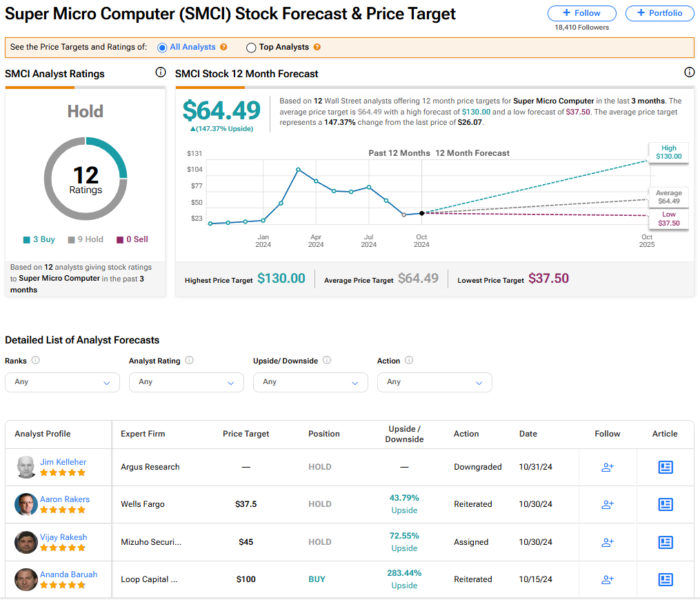Select the Top Analysts radio button
The height and width of the screenshot is (600, 700).
[x=251, y=48]
